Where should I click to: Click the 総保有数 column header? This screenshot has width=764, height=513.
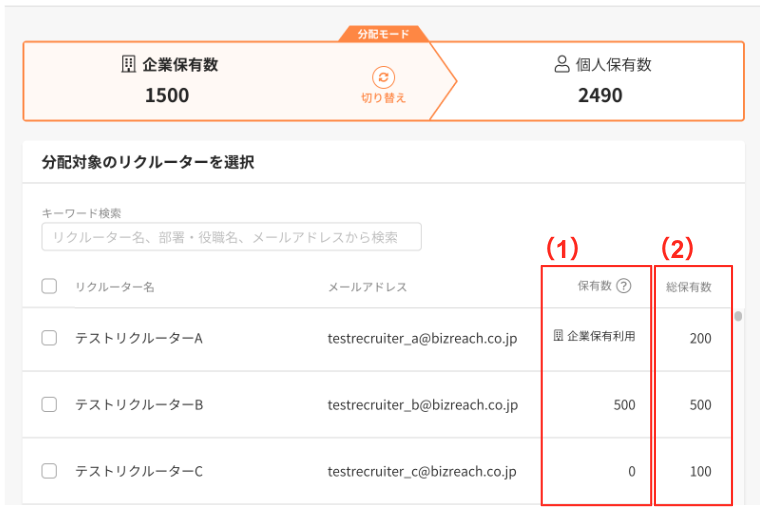[x=689, y=287]
